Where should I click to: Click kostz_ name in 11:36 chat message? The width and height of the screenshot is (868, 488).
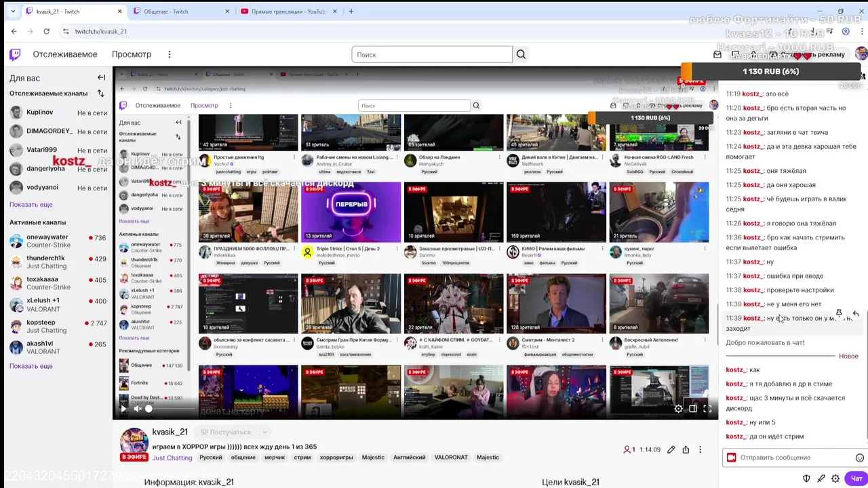[x=753, y=237]
